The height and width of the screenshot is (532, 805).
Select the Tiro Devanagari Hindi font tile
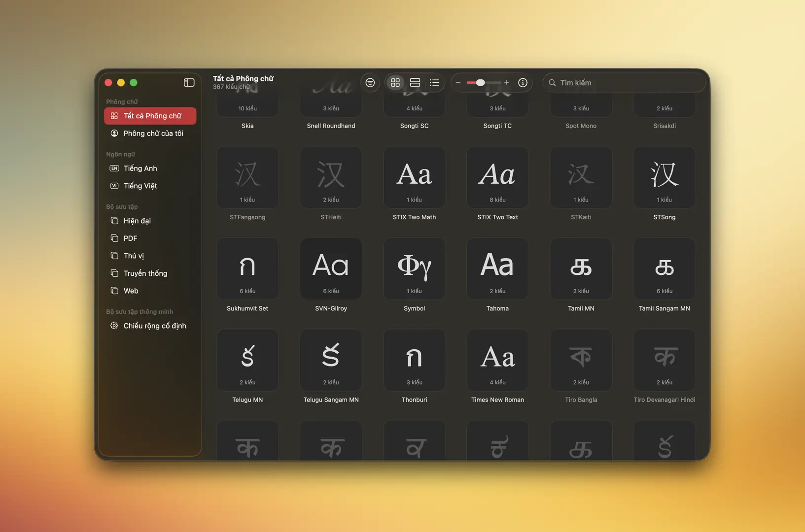tap(665, 360)
